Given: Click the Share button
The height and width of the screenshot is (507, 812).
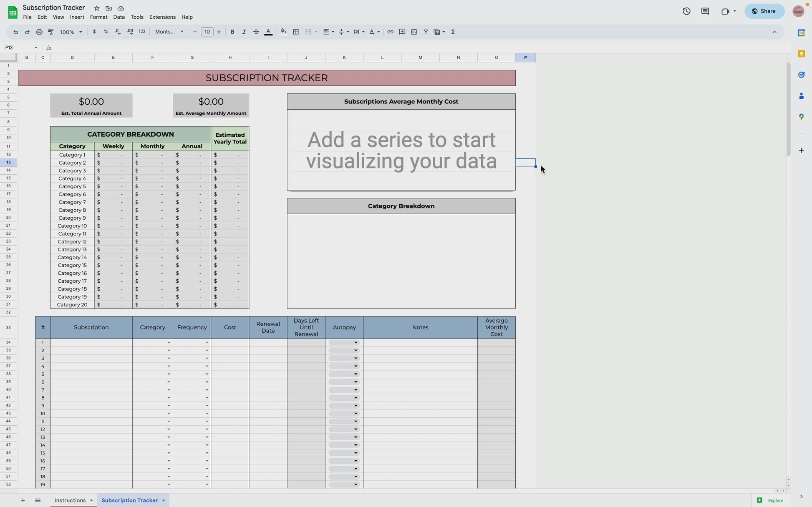Looking at the screenshot, I should pyautogui.click(x=764, y=11).
